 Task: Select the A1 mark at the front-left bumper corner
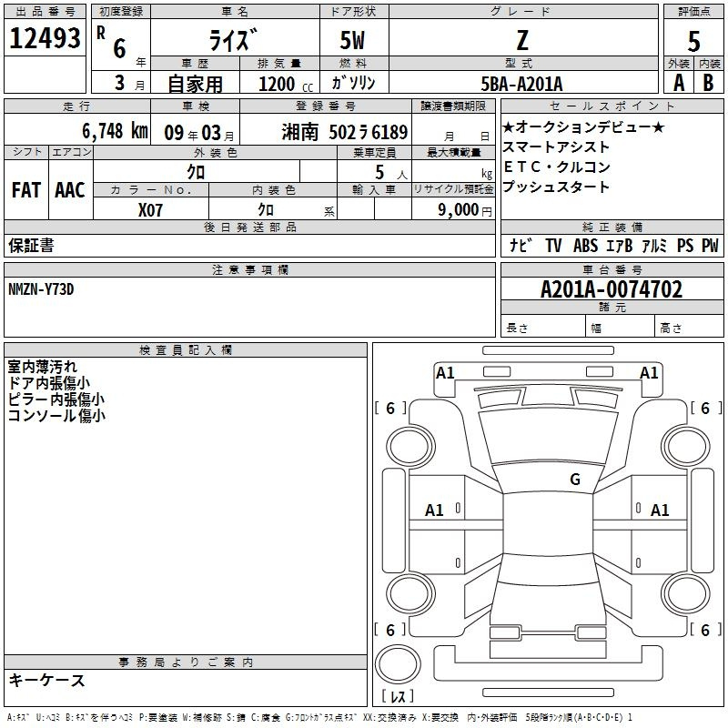click(x=445, y=372)
